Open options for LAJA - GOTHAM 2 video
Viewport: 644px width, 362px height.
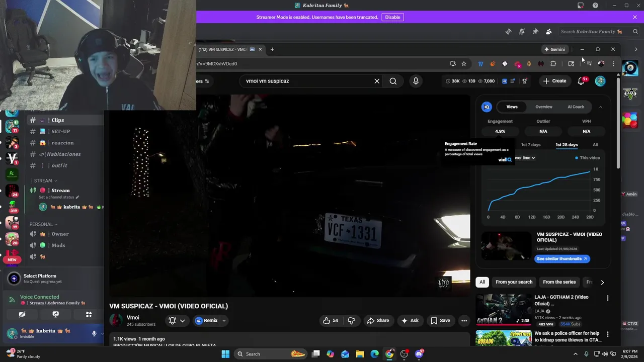[x=607, y=298]
